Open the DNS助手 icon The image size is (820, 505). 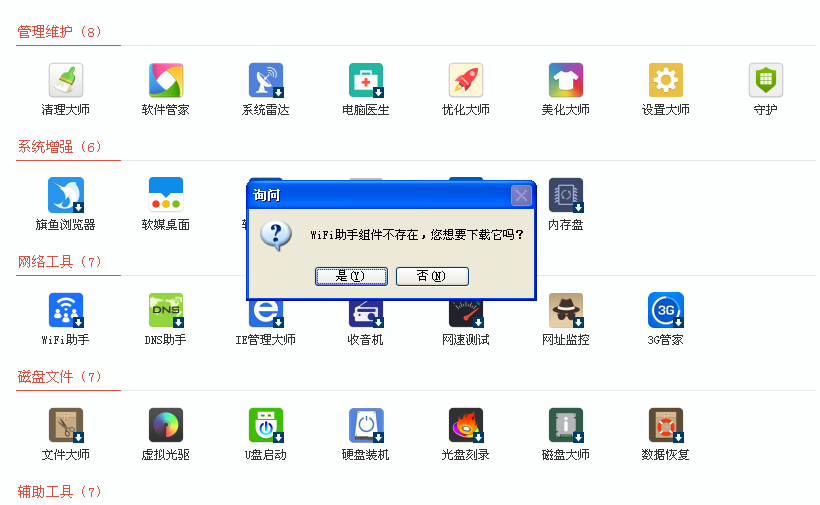(166, 310)
